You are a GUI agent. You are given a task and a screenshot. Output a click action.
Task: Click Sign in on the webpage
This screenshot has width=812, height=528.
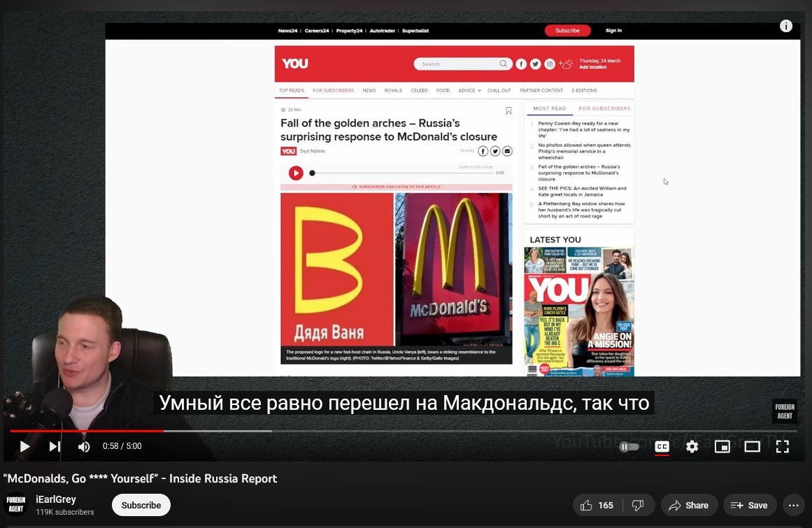[613, 31]
